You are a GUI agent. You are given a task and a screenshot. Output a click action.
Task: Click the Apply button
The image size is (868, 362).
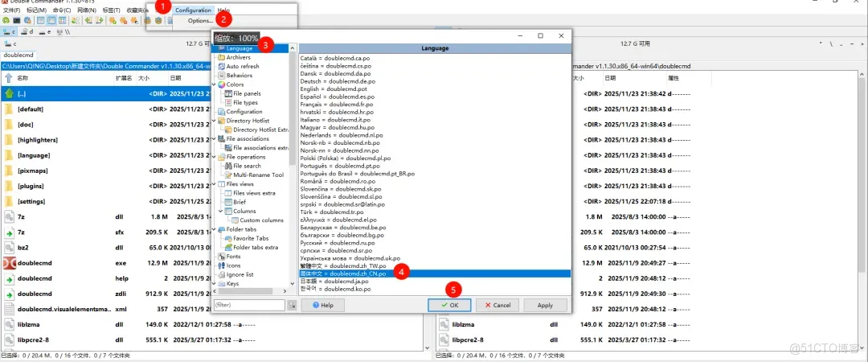545,306
